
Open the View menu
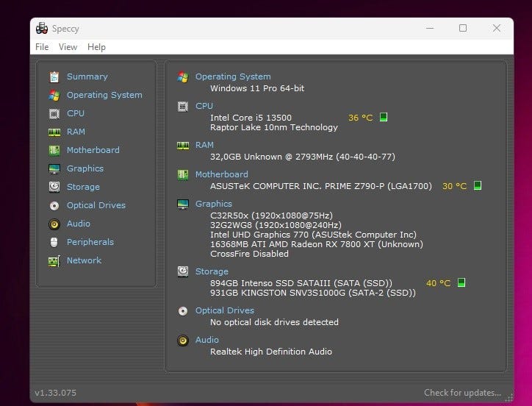(x=68, y=47)
